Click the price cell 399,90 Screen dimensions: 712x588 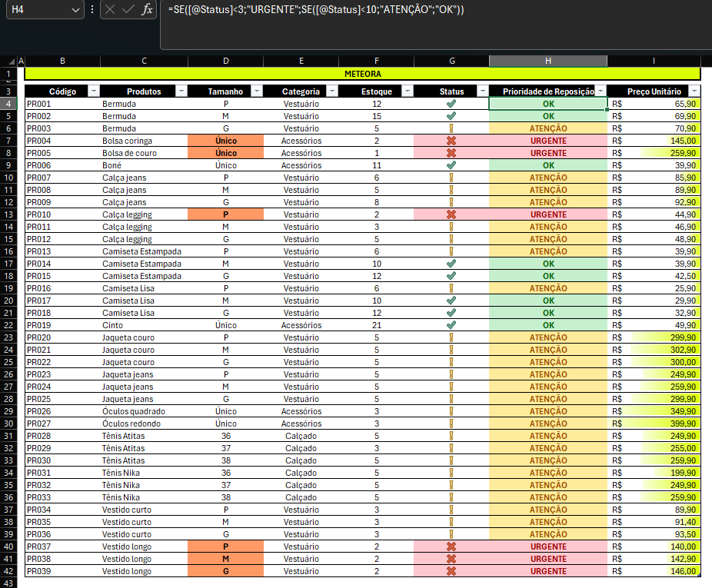(x=654, y=424)
